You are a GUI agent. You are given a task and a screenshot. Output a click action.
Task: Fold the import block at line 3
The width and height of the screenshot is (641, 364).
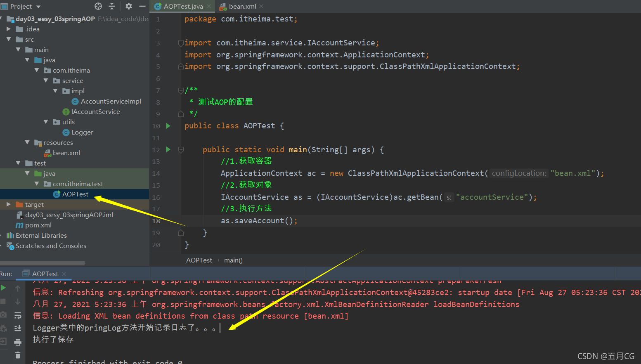[181, 43]
